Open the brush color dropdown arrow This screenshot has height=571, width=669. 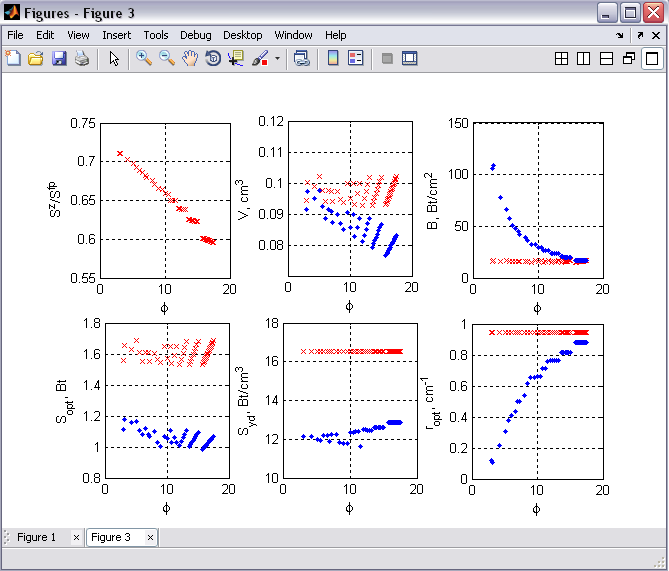[277, 58]
